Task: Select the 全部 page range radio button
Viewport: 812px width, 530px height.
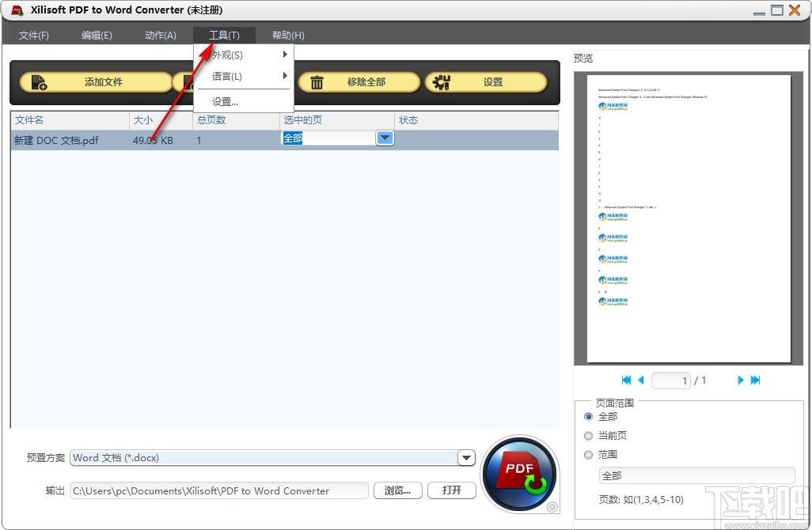Action: [x=588, y=417]
